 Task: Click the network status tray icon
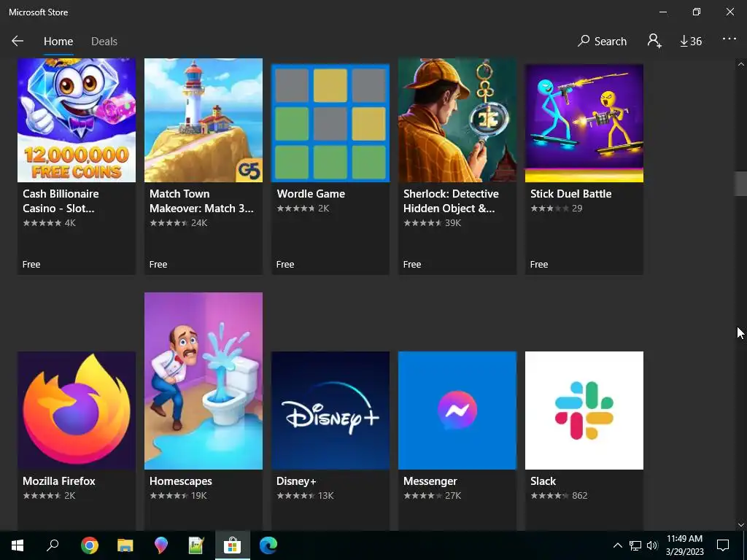coord(635,545)
